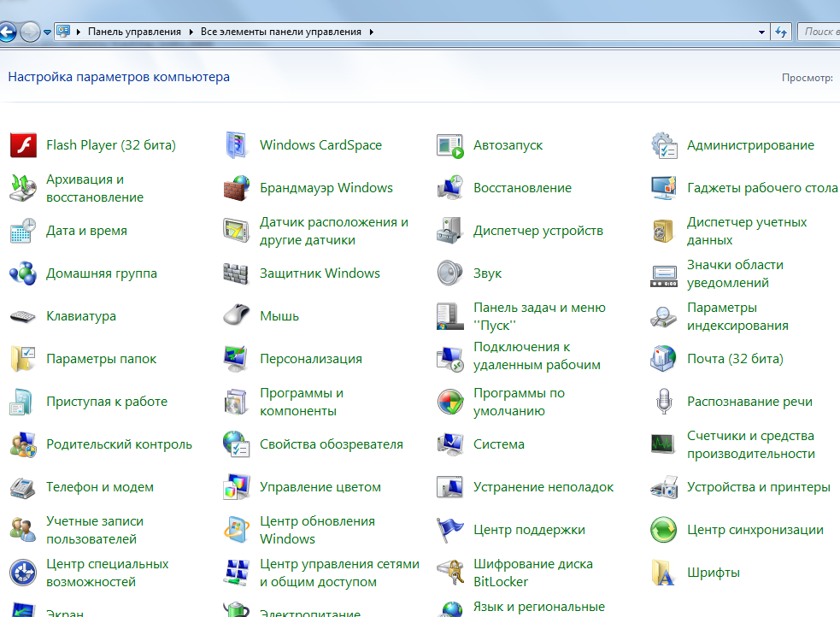The height and width of the screenshot is (617, 840).
Task: Open the Диспетчер устройств icon
Action: coord(449,231)
